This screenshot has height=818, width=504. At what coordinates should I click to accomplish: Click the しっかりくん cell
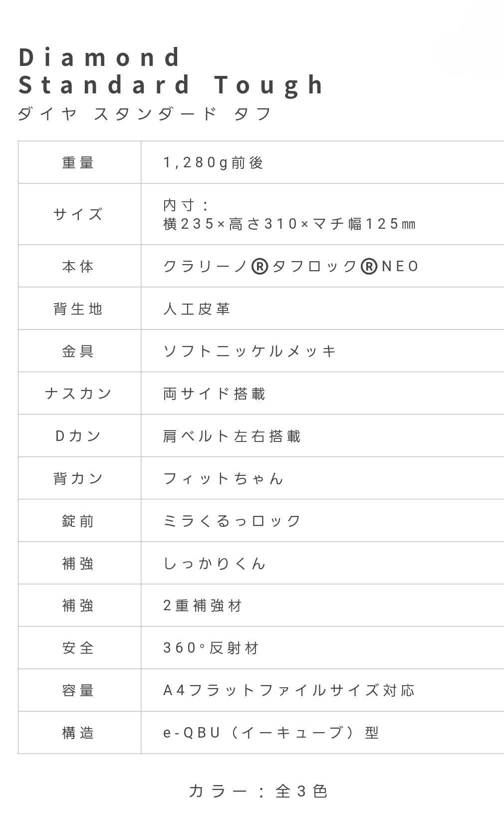click(215, 564)
